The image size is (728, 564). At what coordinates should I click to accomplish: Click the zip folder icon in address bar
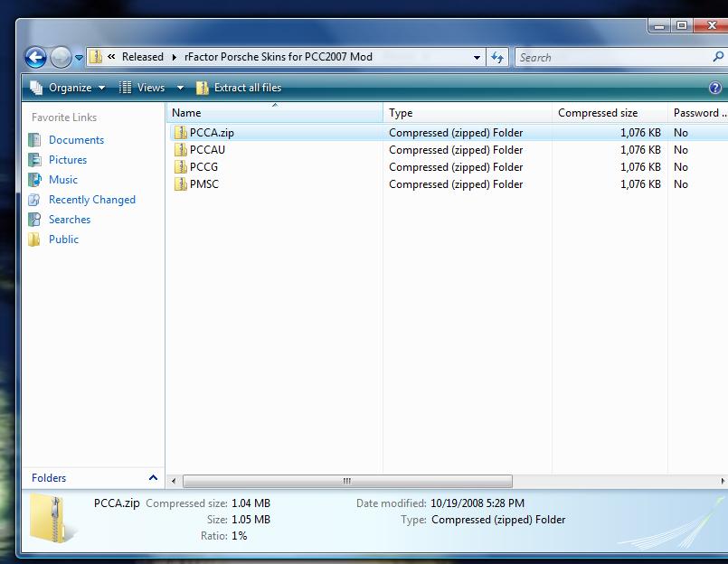coord(96,57)
